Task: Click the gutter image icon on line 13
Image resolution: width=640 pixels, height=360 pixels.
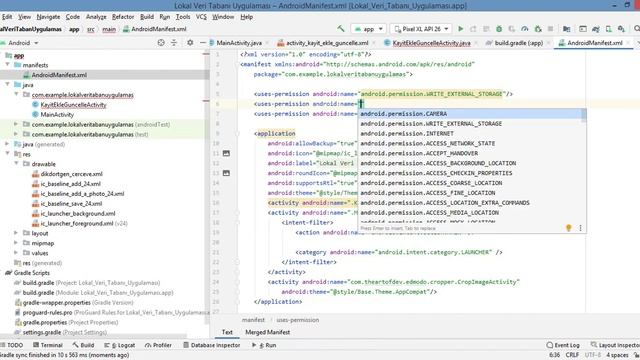Action: pos(226,173)
